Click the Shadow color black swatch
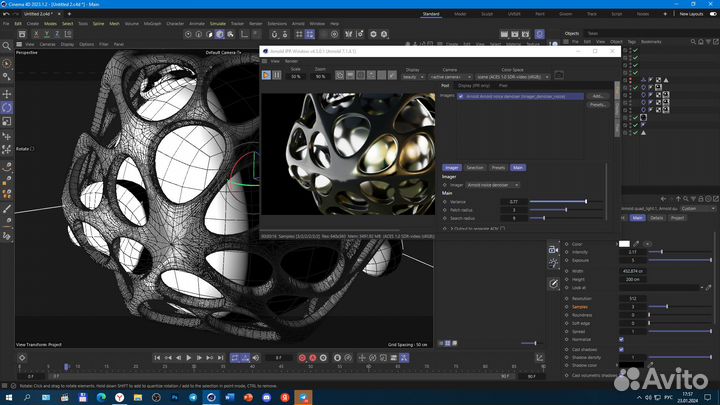Screen dimensions: 720x405 (631, 365)
